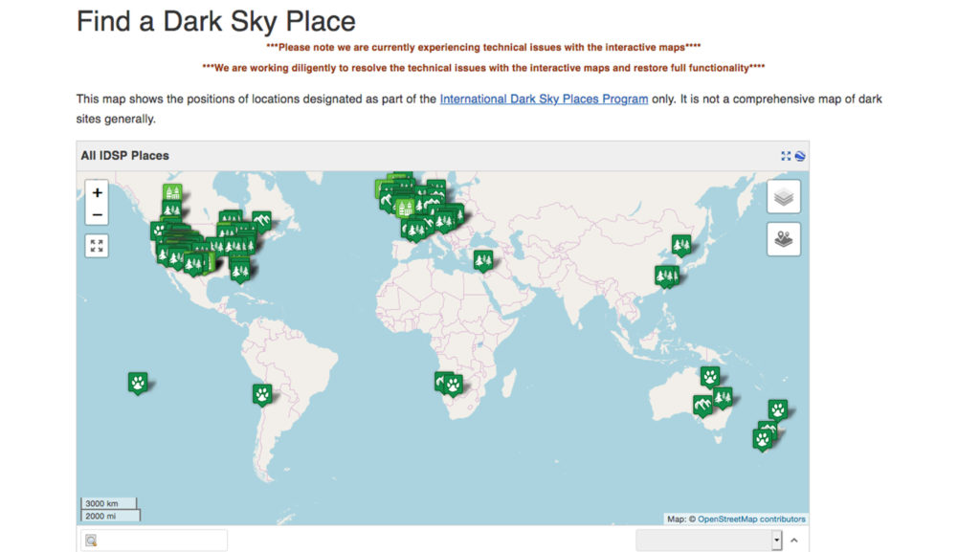Click the blue globe icon in map header

pos(799,156)
